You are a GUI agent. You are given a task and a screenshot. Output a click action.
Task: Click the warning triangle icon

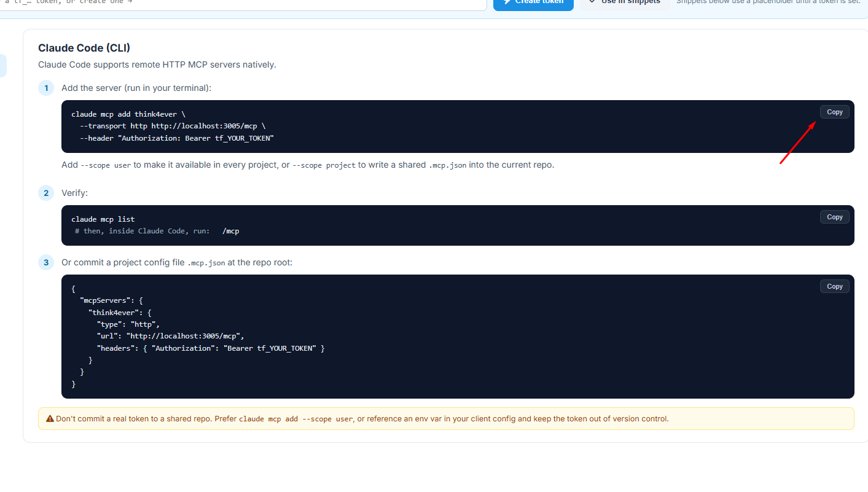(50, 419)
